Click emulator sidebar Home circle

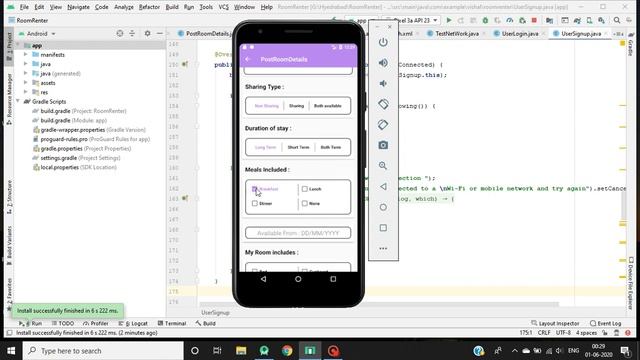383,207
